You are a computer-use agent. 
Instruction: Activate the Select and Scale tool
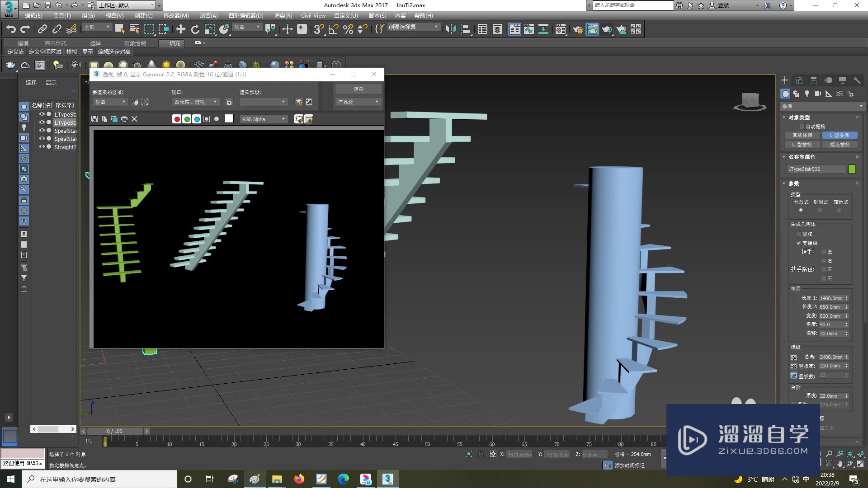click(209, 29)
